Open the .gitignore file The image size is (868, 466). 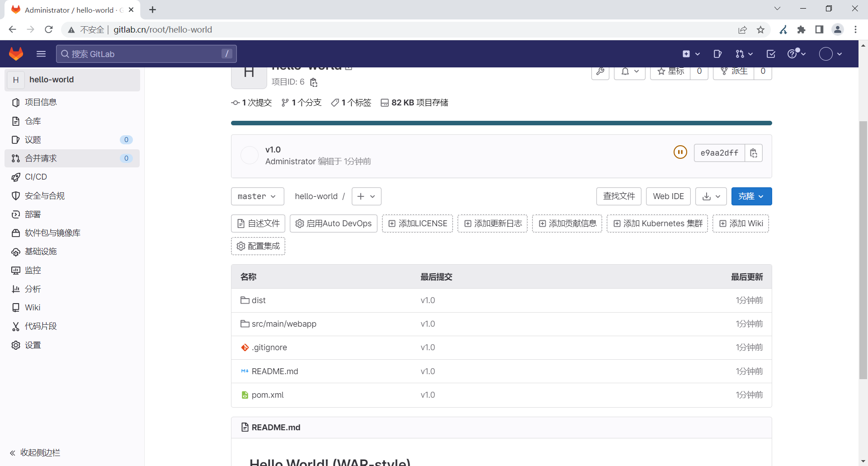coord(269,347)
